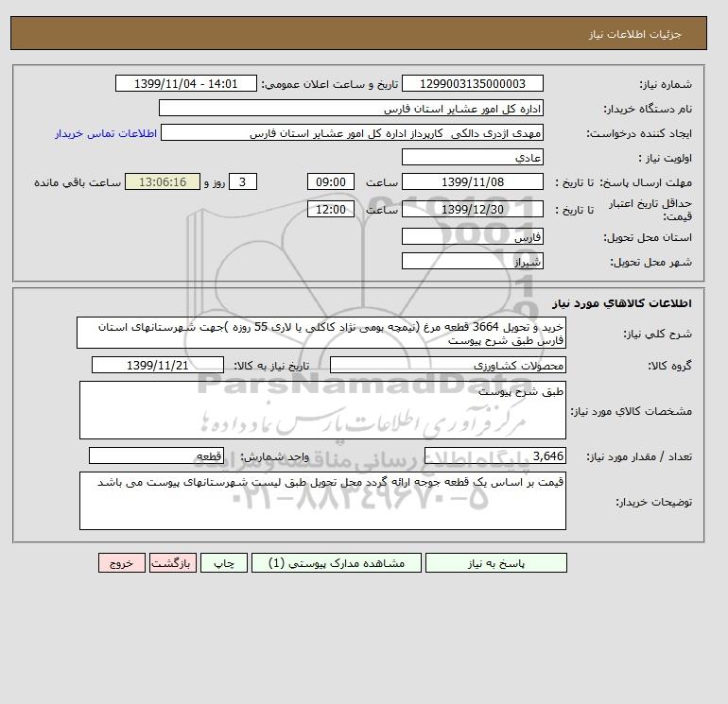Viewport: 728px width, 704px height.
Task: Click the validity time field 12:00
Action: (331, 209)
